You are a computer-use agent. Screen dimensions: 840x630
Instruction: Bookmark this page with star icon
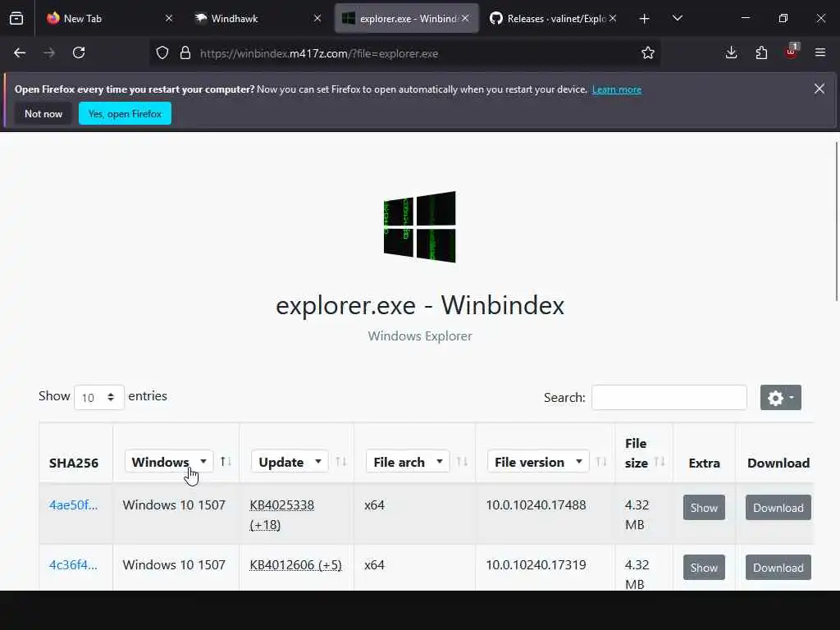648,53
